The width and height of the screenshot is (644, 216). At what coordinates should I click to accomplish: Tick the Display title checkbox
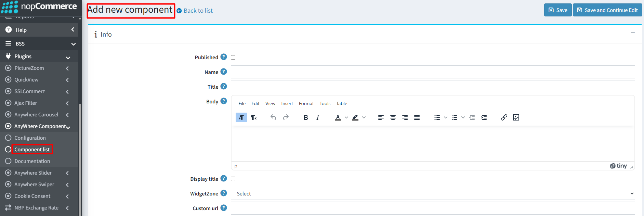pos(233,179)
